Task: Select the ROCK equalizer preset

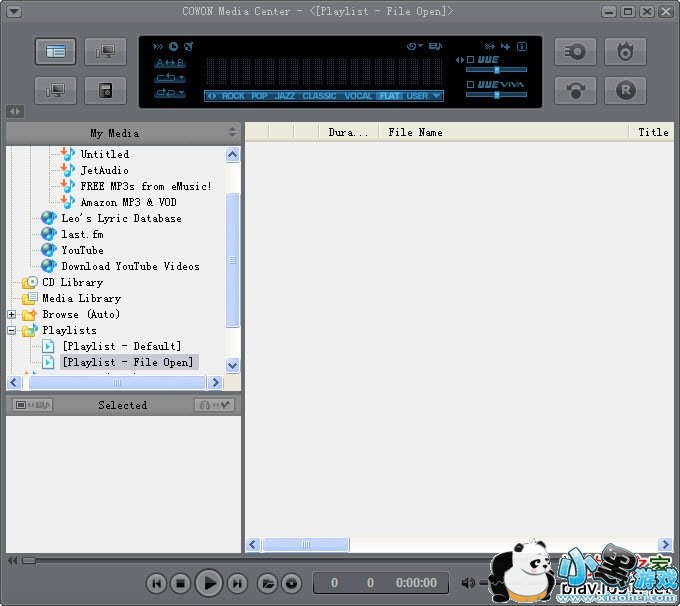Action: click(233, 96)
